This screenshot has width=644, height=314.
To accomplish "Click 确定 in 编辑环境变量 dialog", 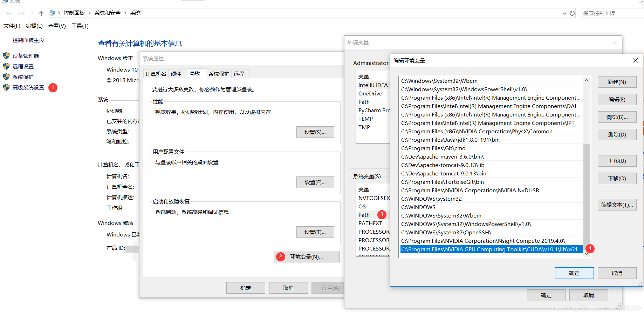I will 574,273.
